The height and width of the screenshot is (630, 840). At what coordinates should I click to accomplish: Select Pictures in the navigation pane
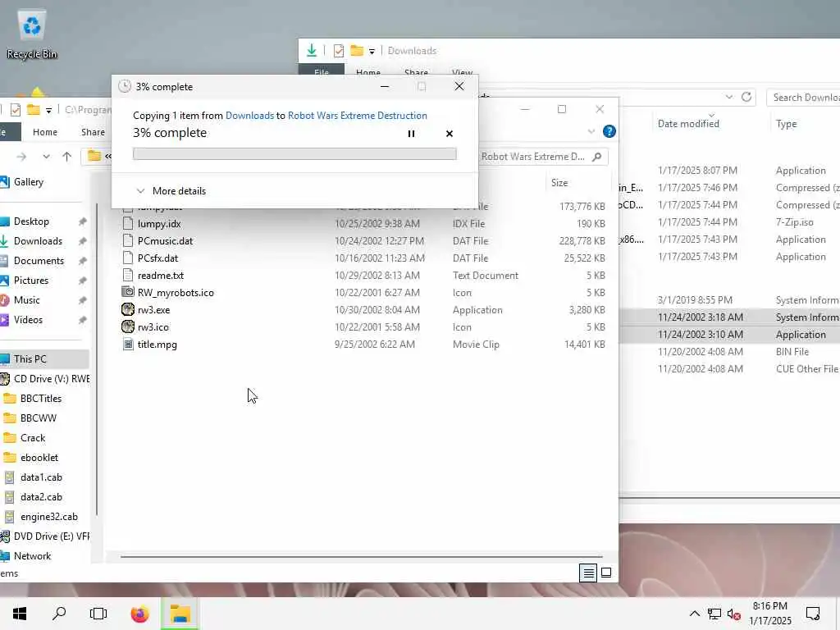(31, 281)
